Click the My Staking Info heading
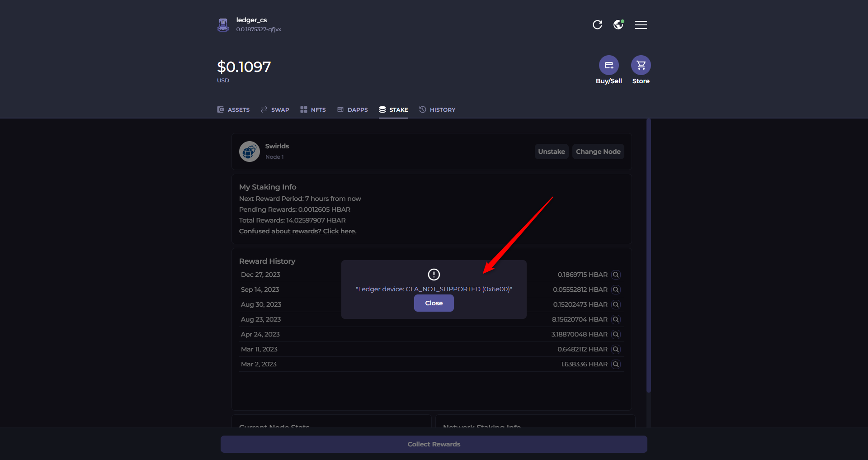Viewport: 868px width, 460px height. pos(268,187)
